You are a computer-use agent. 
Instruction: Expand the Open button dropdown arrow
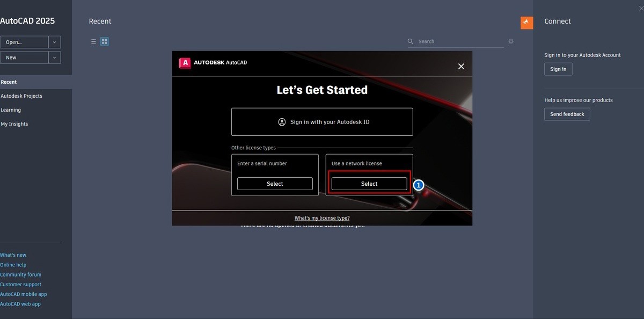(54, 42)
